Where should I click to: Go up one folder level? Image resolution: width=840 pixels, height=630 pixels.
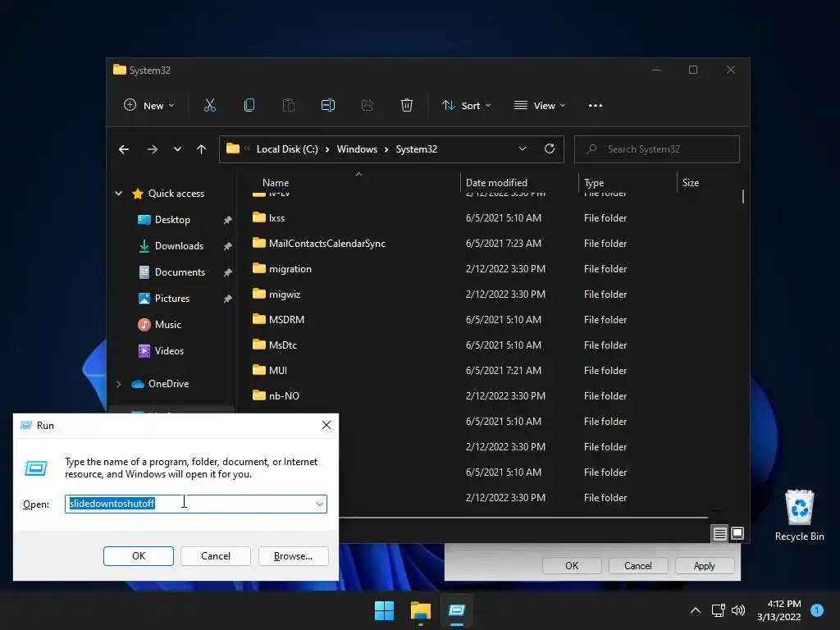[202, 149]
